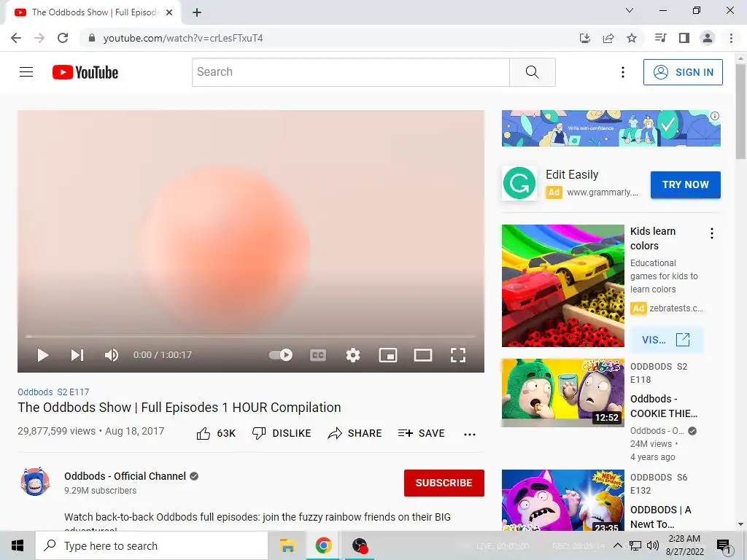
Task: Open YouTube settings three-dot menu
Action: pyautogui.click(x=623, y=72)
